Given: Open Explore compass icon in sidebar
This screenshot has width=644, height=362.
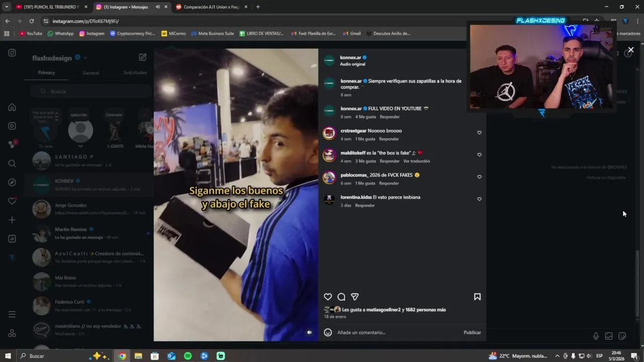Looking at the screenshot, I should [x=12, y=182].
